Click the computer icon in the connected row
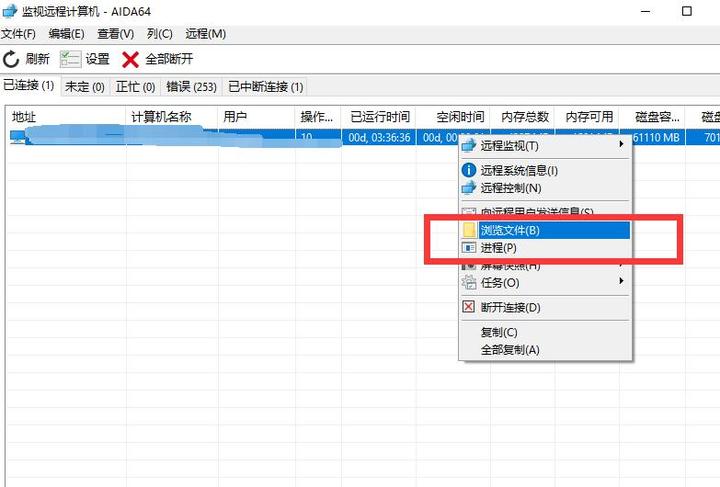 (x=17, y=137)
